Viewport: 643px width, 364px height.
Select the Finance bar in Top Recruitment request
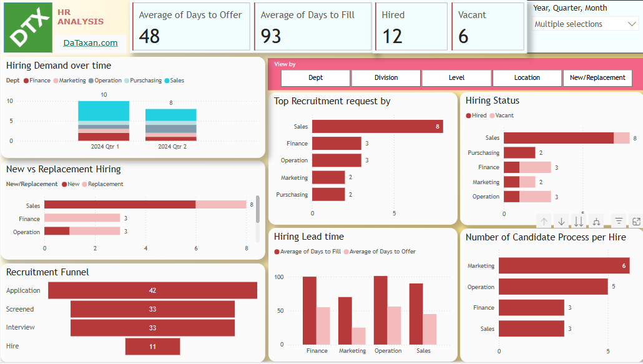click(x=336, y=144)
